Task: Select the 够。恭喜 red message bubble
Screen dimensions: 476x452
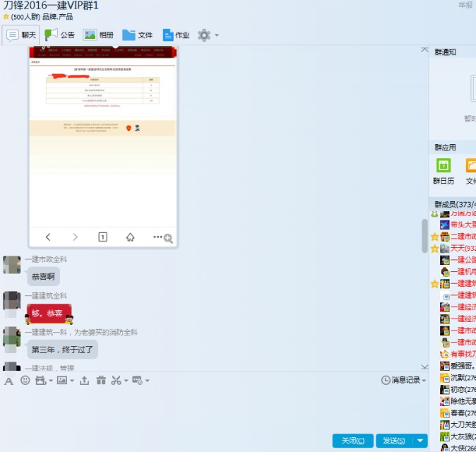Action: [x=49, y=314]
